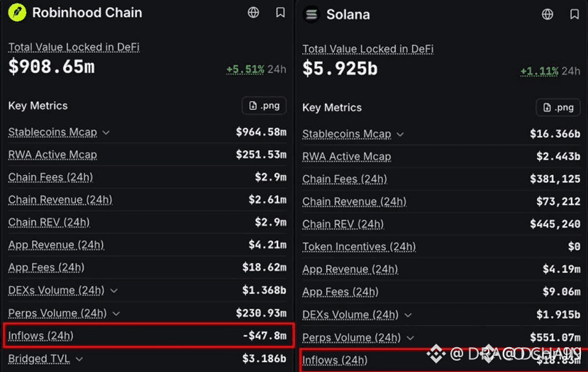Download Robinhood Chain key metrics as .png
This screenshot has width=588, height=372.
[264, 106]
